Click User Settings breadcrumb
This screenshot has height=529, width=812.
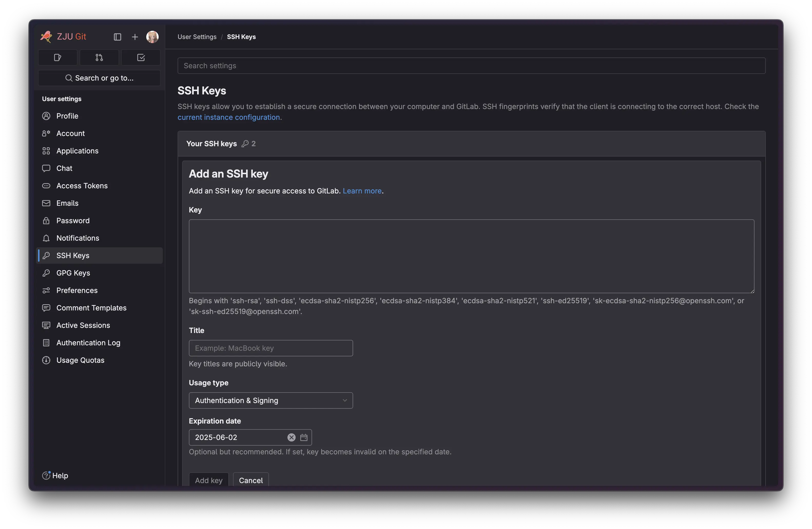pos(197,37)
